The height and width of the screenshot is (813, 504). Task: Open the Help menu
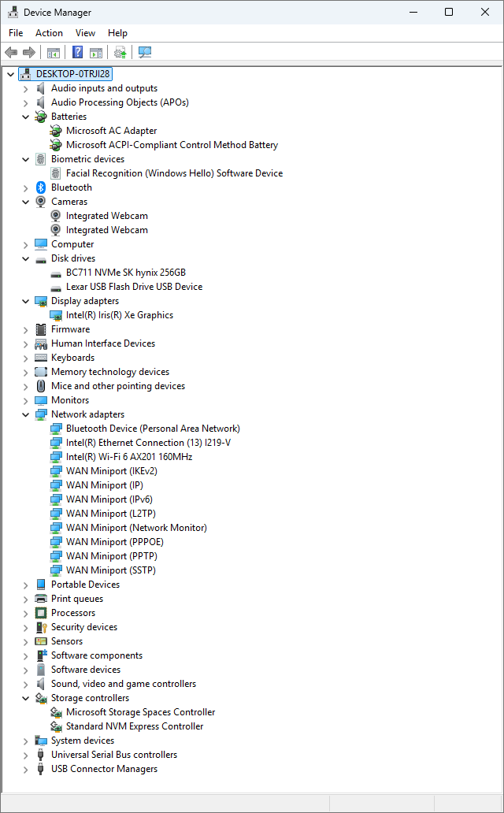pos(117,33)
